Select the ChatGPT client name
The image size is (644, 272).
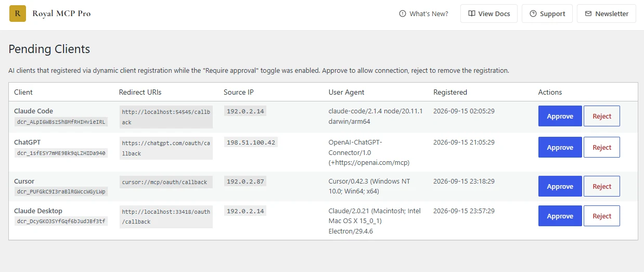click(x=27, y=142)
